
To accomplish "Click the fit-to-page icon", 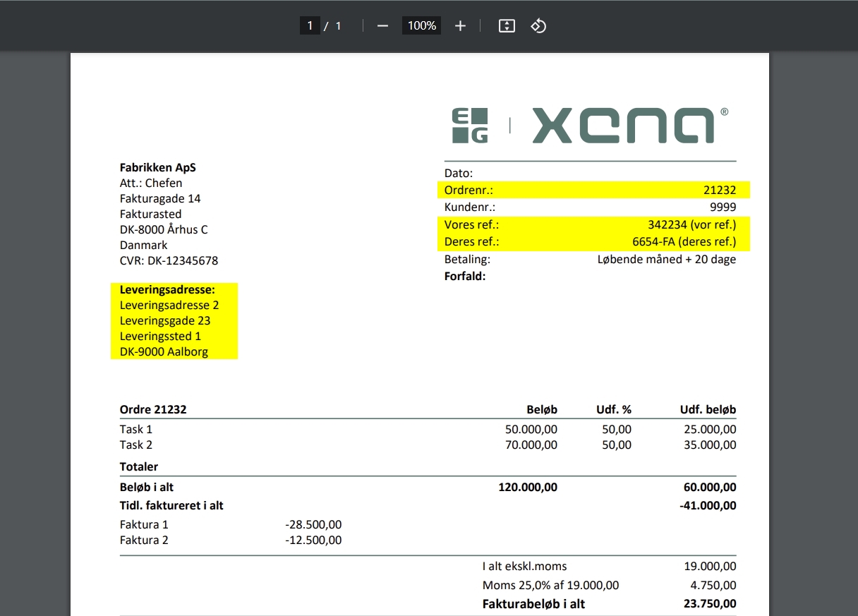I will (x=507, y=25).
